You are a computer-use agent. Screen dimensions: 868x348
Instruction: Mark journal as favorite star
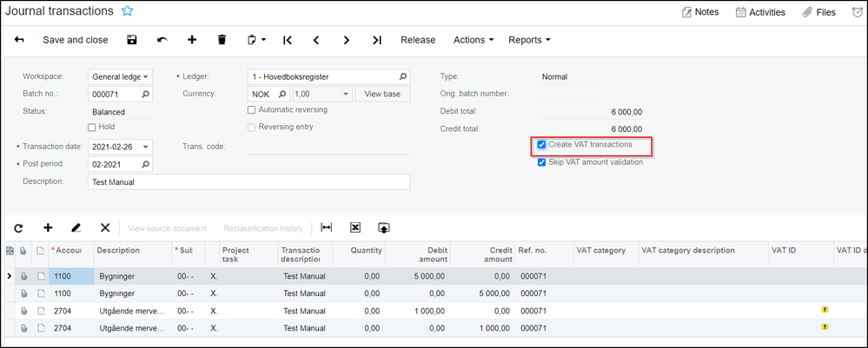pos(128,11)
